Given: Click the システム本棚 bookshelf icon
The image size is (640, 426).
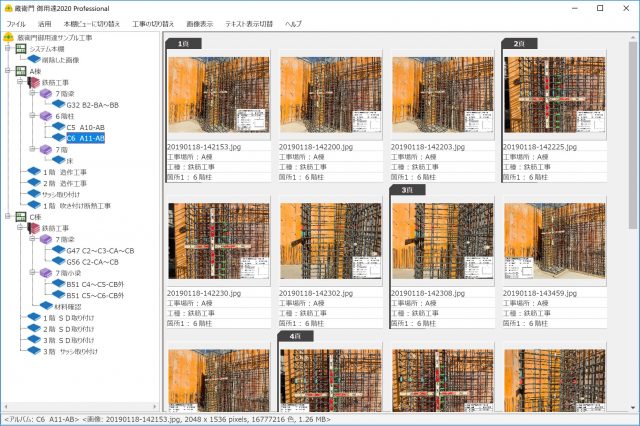Looking at the screenshot, I should click(21, 48).
